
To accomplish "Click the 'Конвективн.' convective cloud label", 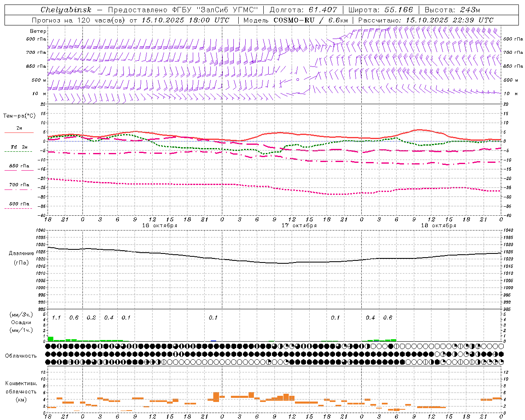I will coord(21,383).
